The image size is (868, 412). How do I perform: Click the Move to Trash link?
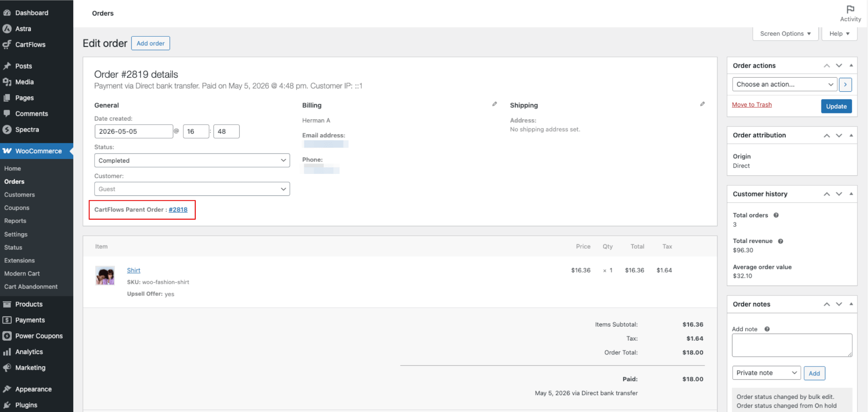pos(751,105)
